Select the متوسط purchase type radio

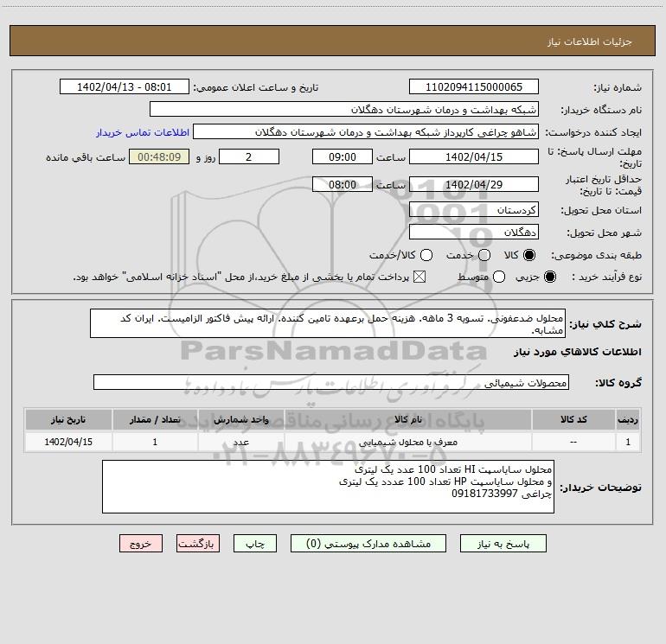(499, 277)
